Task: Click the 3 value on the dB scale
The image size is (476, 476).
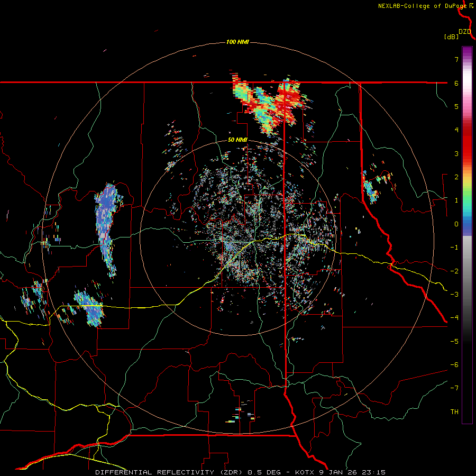Action: (456, 153)
